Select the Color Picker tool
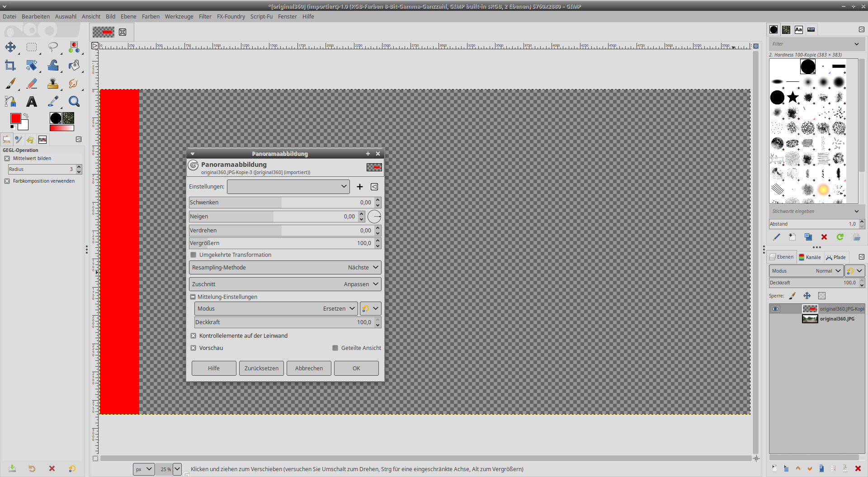This screenshot has width=868, height=477. tap(53, 102)
